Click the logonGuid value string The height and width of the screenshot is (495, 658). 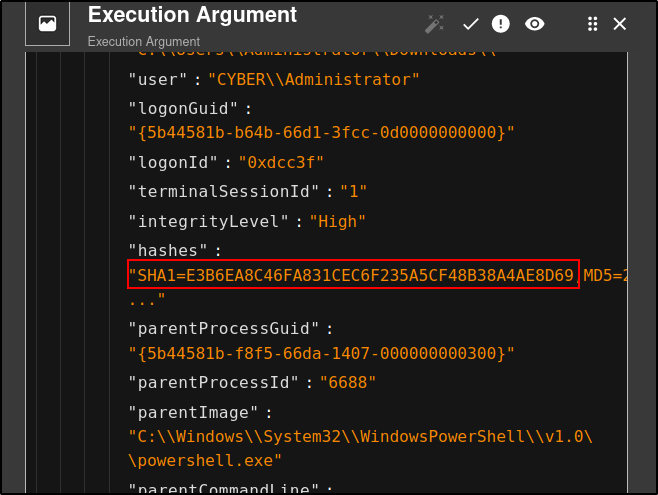[321, 133]
